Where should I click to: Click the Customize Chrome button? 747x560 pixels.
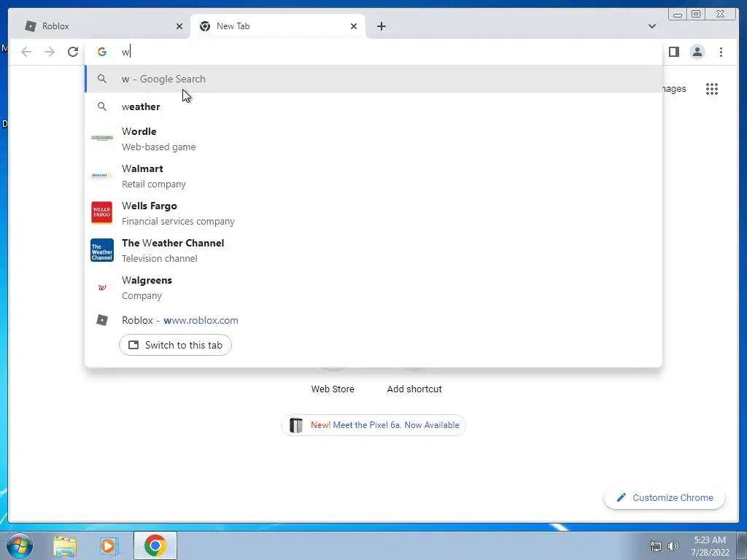point(665,497)
